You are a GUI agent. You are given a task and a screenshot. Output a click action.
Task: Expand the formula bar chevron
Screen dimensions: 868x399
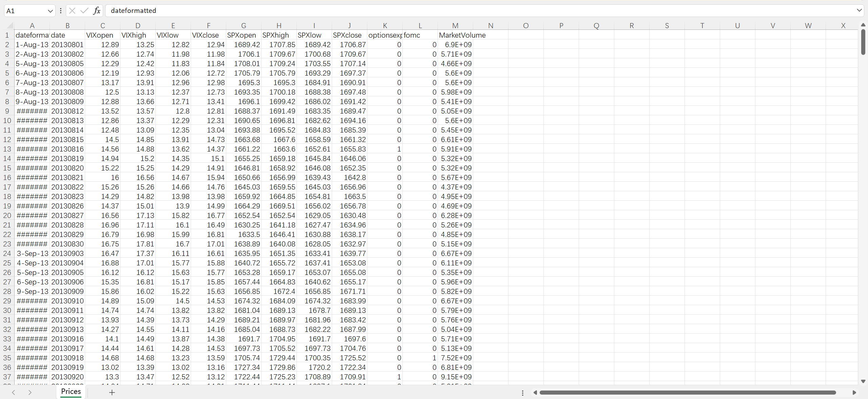859,10
